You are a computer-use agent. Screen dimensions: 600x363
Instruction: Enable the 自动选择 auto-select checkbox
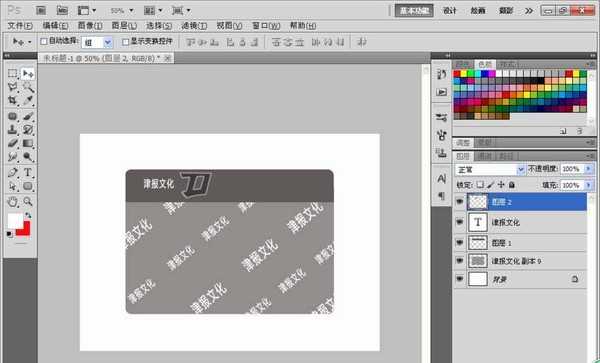(44, 42)
